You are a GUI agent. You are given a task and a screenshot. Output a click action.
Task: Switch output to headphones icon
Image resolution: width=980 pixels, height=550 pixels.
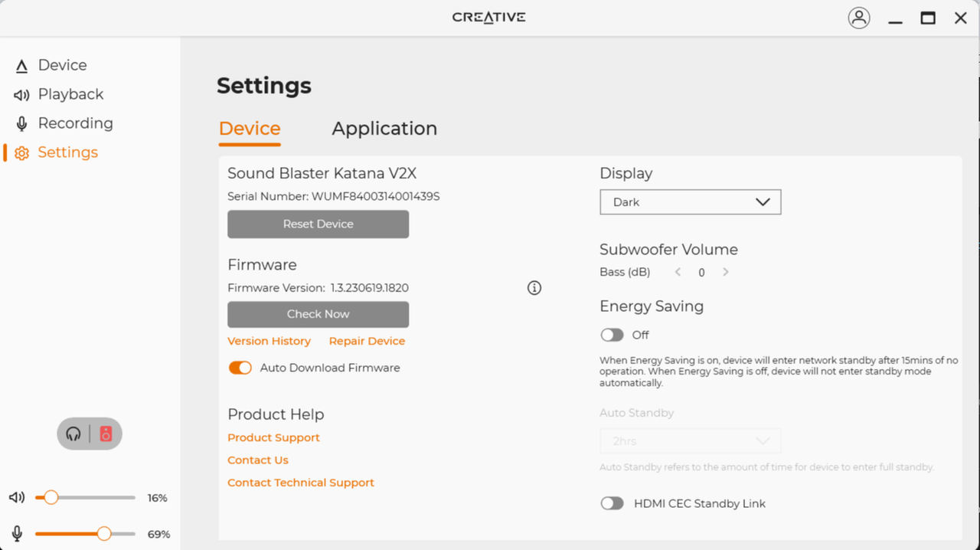coord(73,434)
